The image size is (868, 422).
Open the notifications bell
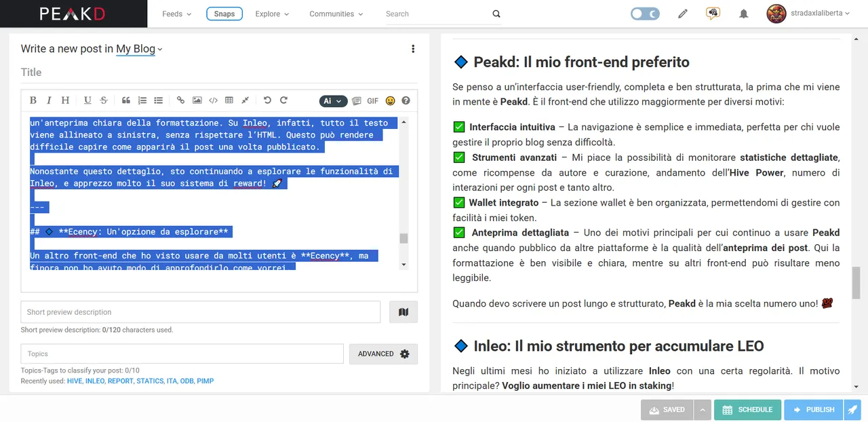tap(744, 14)
